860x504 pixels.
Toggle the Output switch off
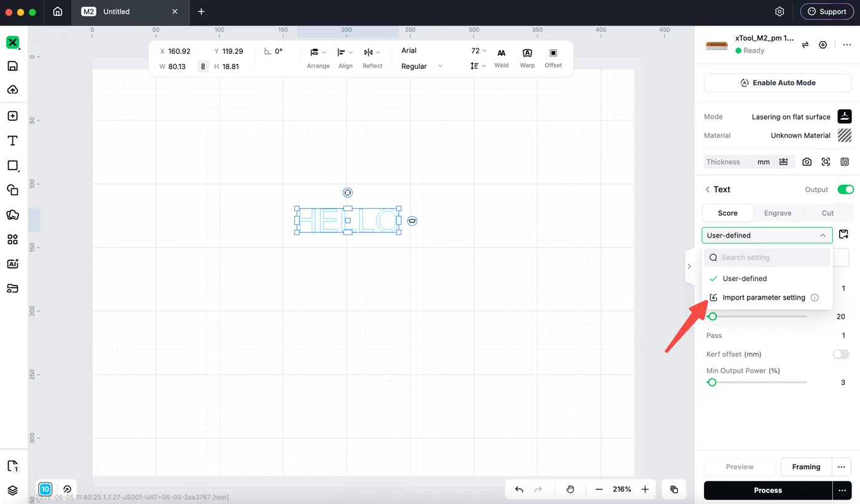[845, 190]
